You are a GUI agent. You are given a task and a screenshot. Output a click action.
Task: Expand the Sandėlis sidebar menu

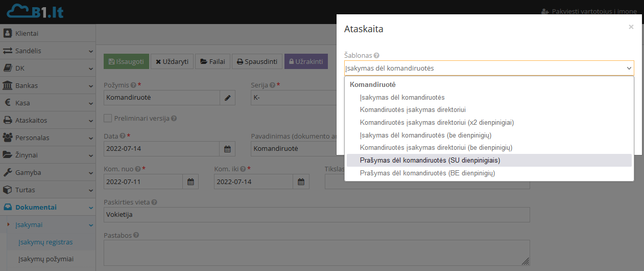pyautogui.click(x=47, y=51)
